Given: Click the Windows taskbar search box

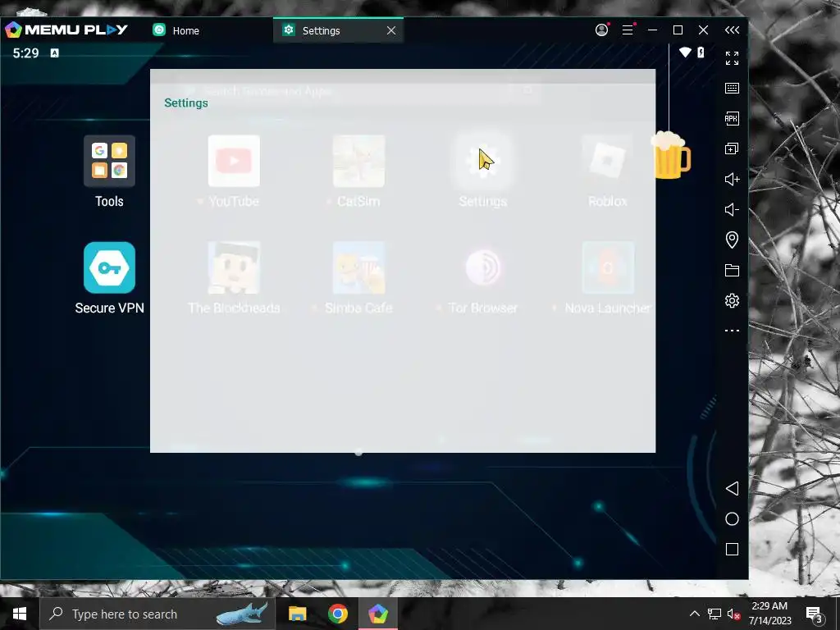Looking at the screenshot, I should click(x=157, y=614).
